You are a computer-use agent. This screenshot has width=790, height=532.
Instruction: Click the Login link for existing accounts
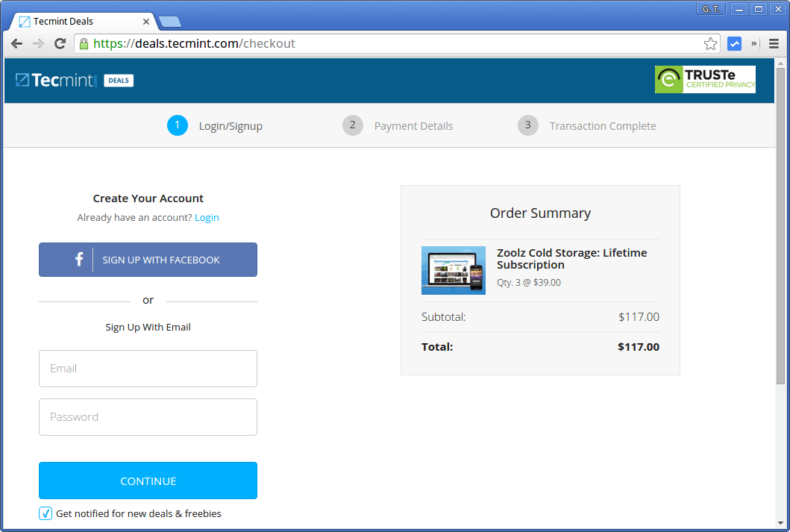click(x=207, y=217)
